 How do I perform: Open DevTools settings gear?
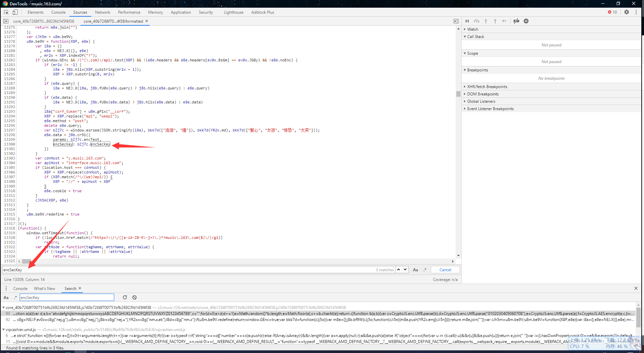[627, 12]
